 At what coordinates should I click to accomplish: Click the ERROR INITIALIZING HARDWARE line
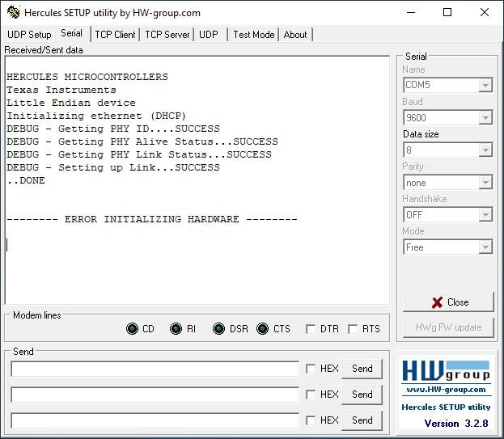(152, 219)
